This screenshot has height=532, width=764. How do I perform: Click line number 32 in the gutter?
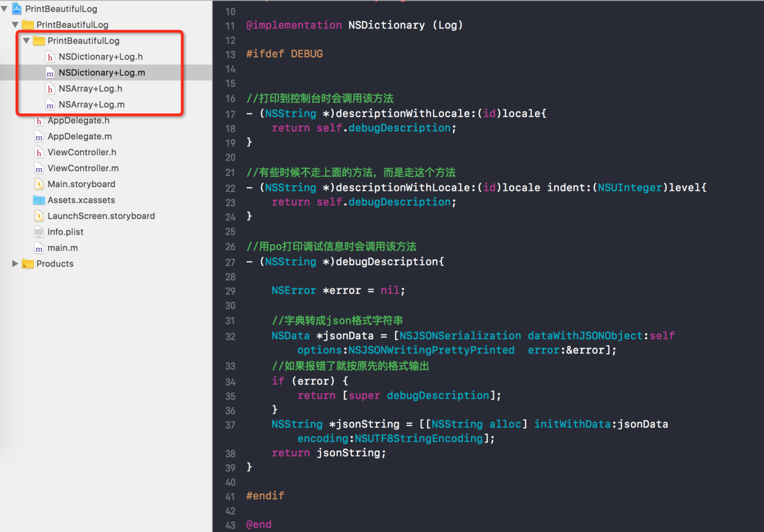(x=230, y=336)
